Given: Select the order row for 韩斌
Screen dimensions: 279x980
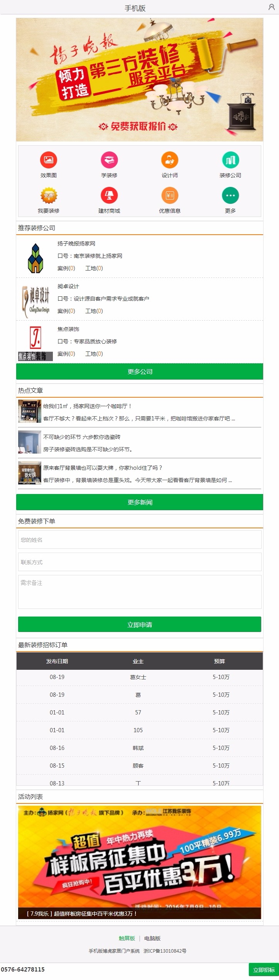Looking at the screenshot, I should [x=140, y=748].
